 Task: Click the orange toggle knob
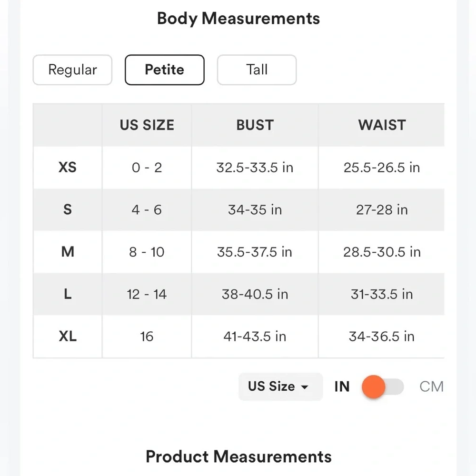click(373, 387)
